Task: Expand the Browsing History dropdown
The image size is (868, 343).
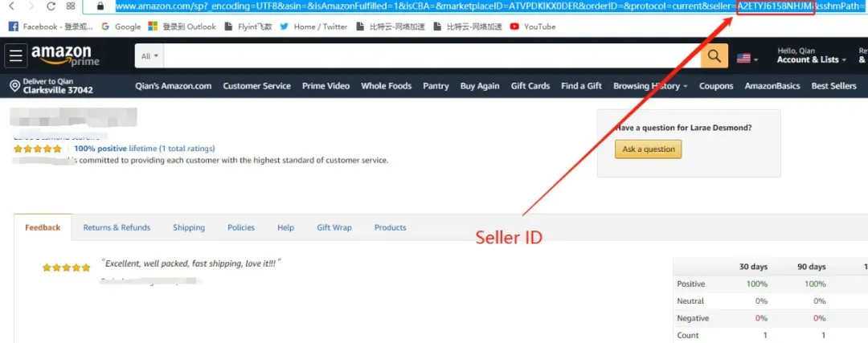Action: tap(650, 86)
